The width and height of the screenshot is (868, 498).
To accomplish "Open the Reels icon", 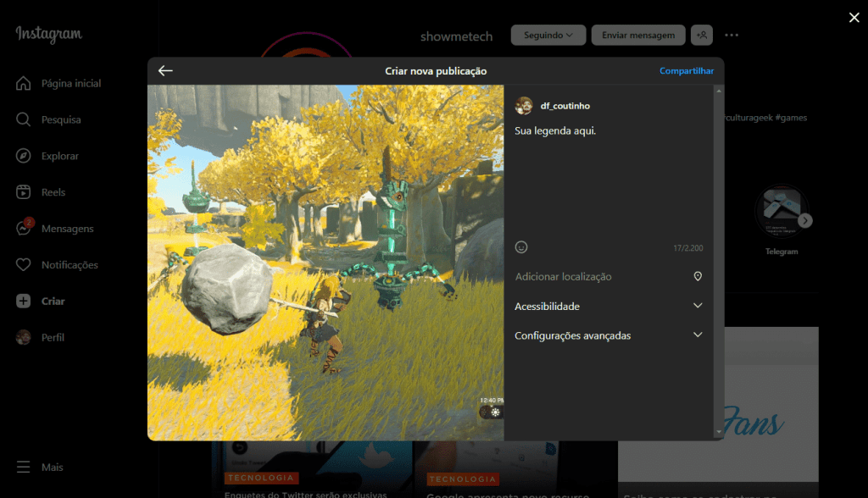I will point(23,192).
